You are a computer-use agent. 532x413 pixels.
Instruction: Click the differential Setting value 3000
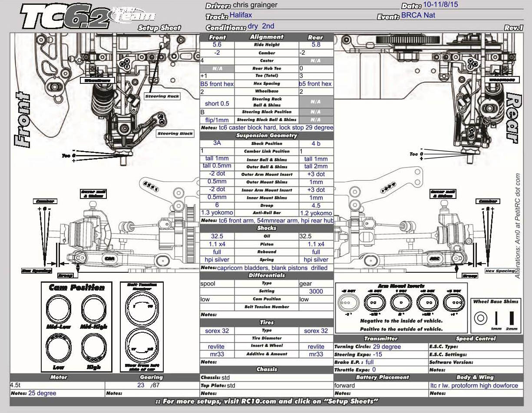coord(316,291)
